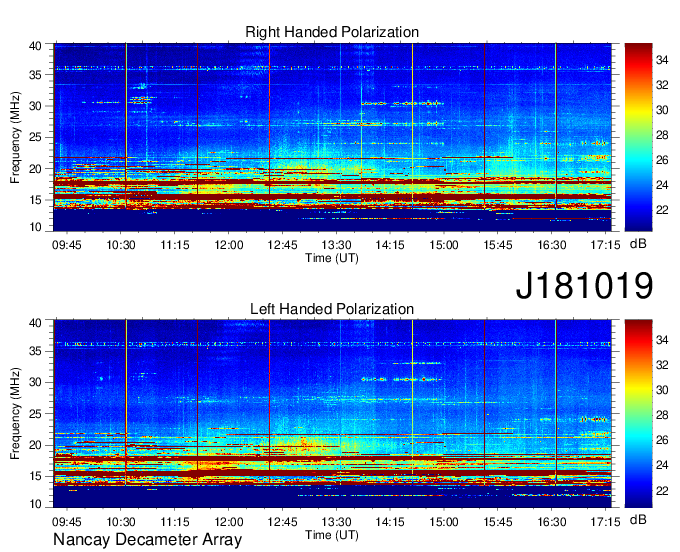Click Frequency (MHz) axis label of left-handed plot
680x552 pixels.
tap(15, 414)
